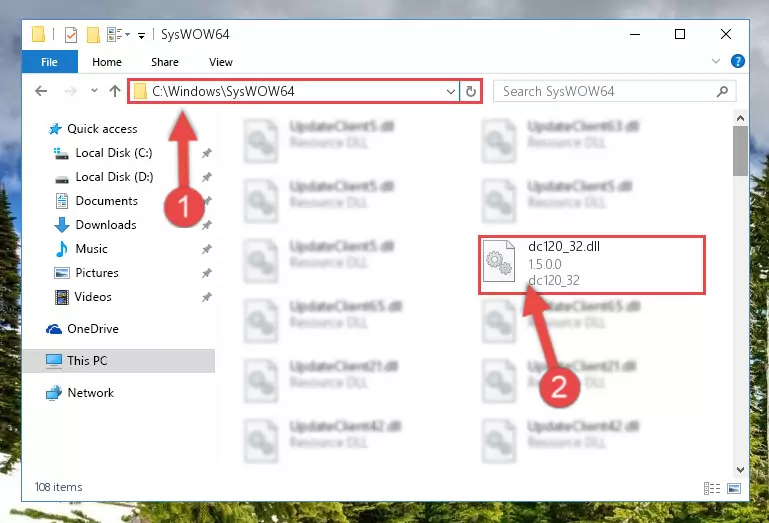Expand the ribbon with the chevron
Image resolution: width=769 pixels, height=523 pixels.
click(x=716, y=61)
